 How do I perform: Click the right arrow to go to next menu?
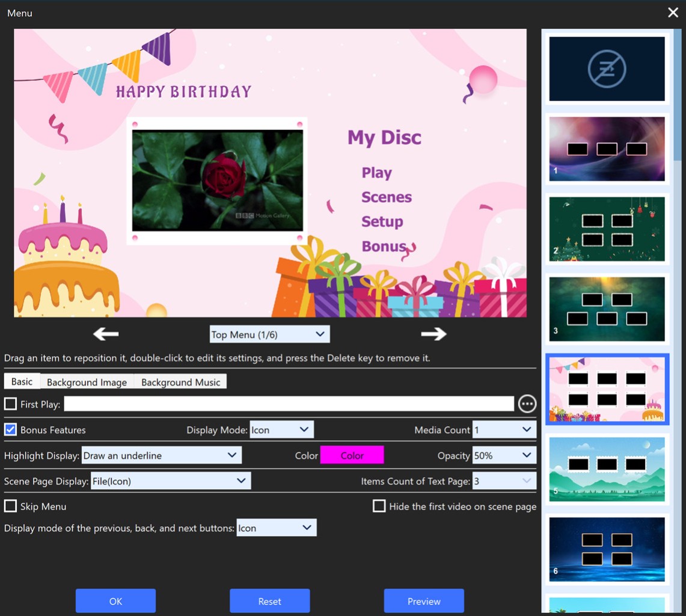point(433,334)
